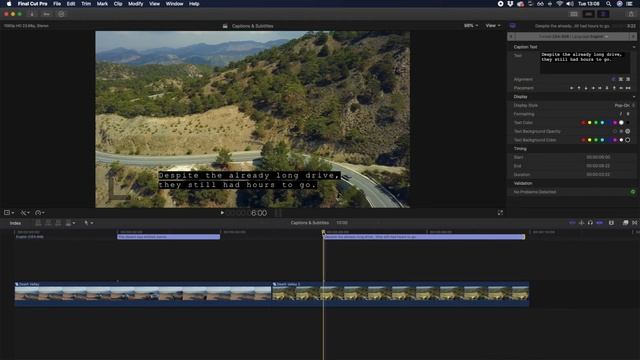Open the viewer View dropdown
Image resolution: width=640 pixels, height=360 pixels.
coord(493,26)
